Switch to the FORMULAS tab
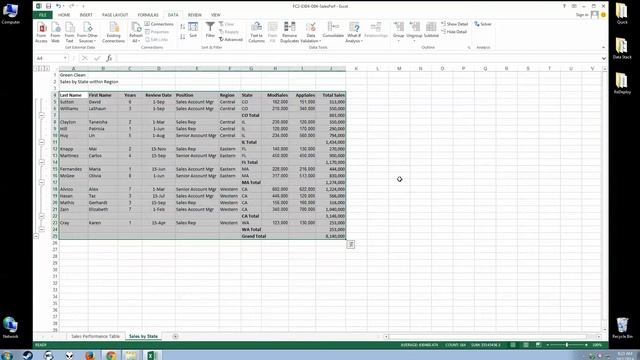This screenshot has height=360, width=640. pos(148,15)
